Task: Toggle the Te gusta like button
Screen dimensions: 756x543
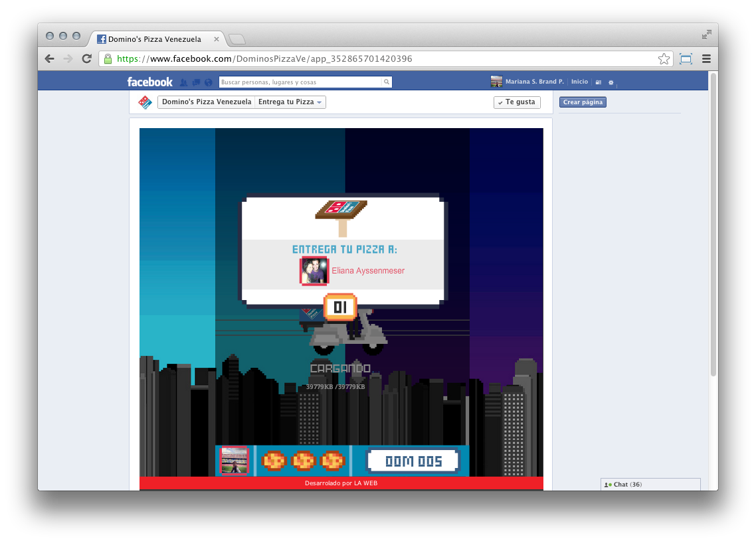Action: click(x=517, y=102)
